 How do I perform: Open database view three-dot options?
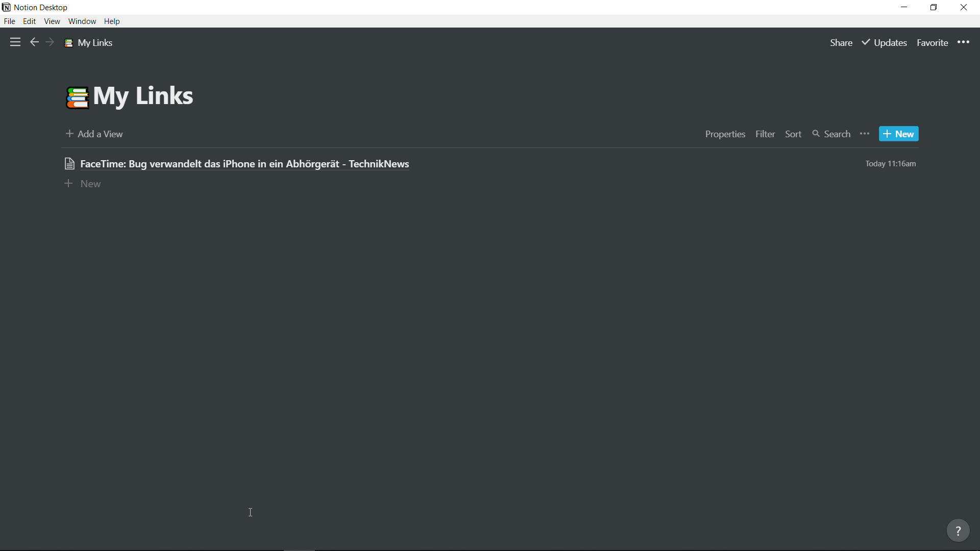click(x=865, y=134)
